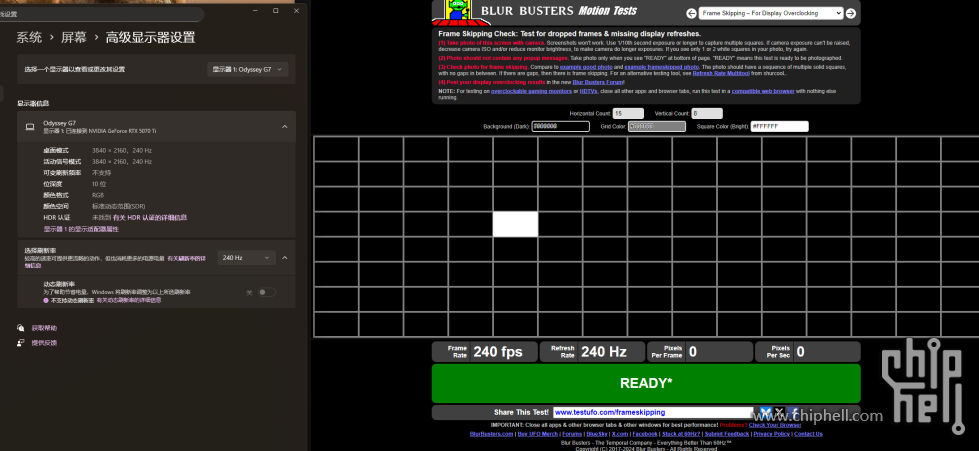
Task: Navigate to 系统 in the breadcrumb
Action: click(x=29, y=37)
